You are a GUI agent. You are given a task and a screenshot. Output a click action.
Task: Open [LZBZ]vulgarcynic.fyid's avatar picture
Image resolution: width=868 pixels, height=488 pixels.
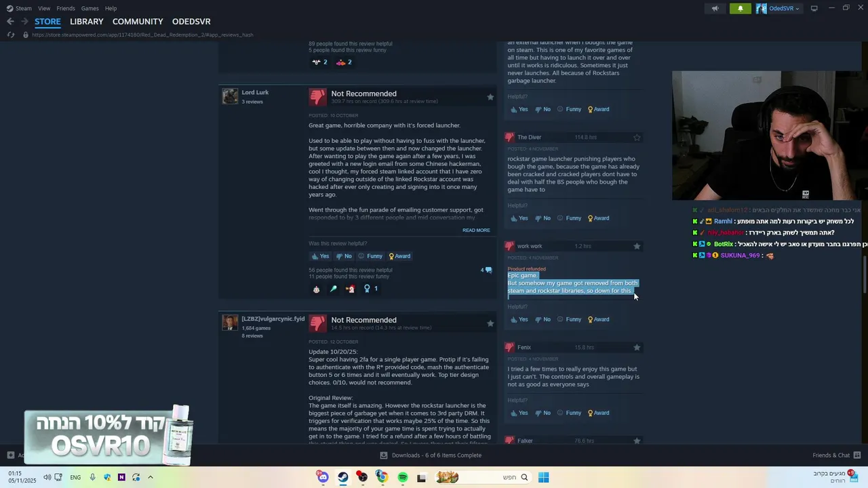point(230,322)
